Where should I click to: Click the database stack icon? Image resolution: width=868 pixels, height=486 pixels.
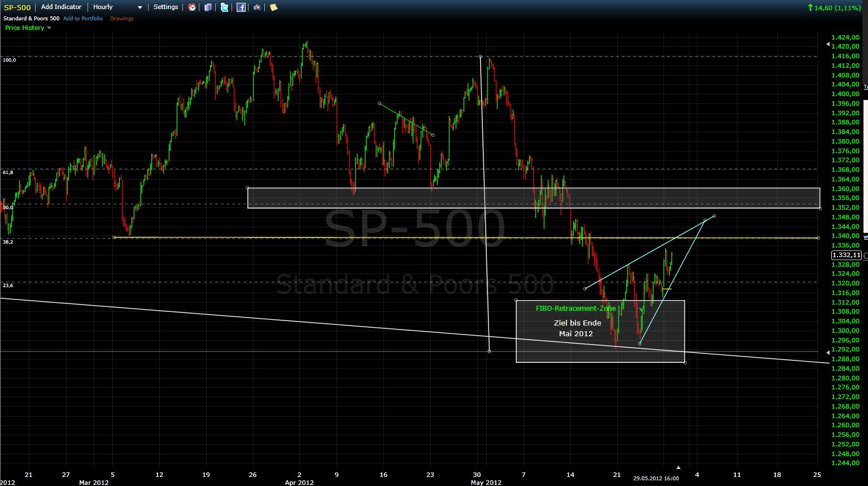208,7
